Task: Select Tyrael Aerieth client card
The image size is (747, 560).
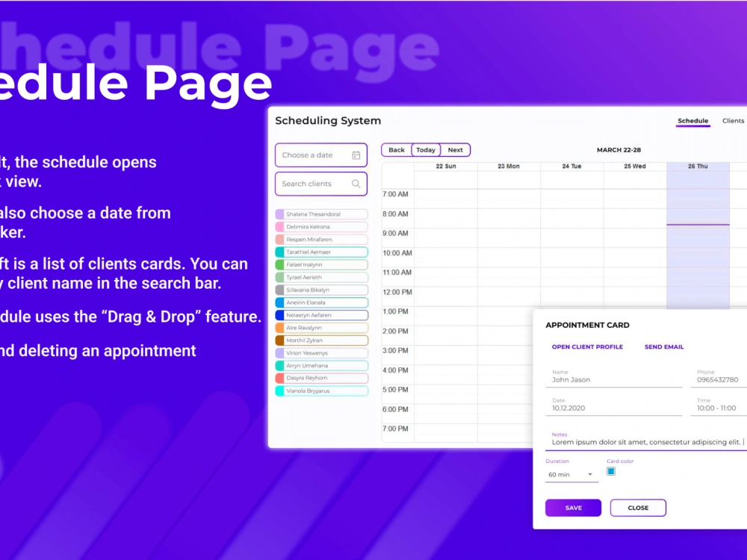Action: pyautogui.click(x=321, y=277)
